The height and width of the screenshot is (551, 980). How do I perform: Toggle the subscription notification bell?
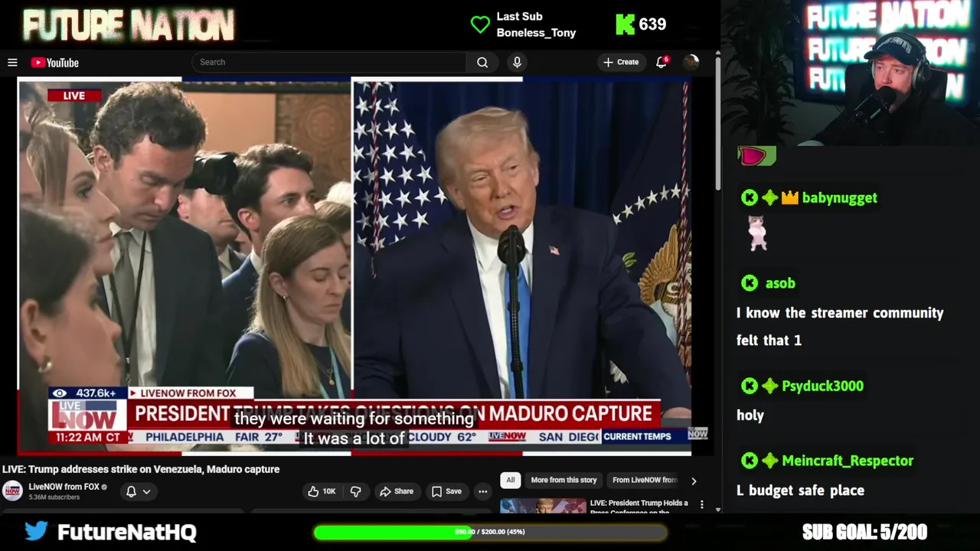[x=131, y=491]
